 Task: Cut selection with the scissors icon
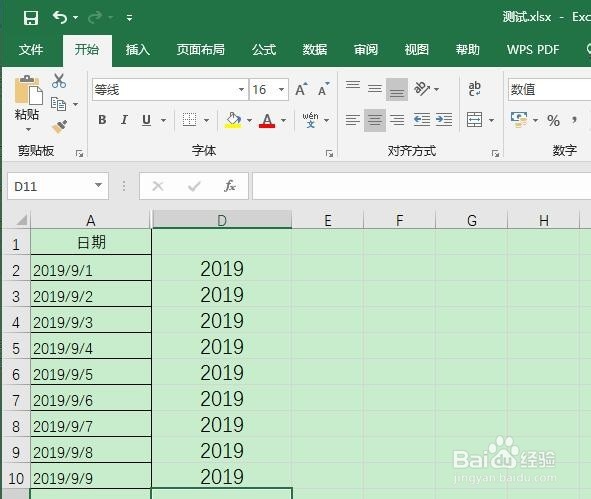(x=59, y=81)
